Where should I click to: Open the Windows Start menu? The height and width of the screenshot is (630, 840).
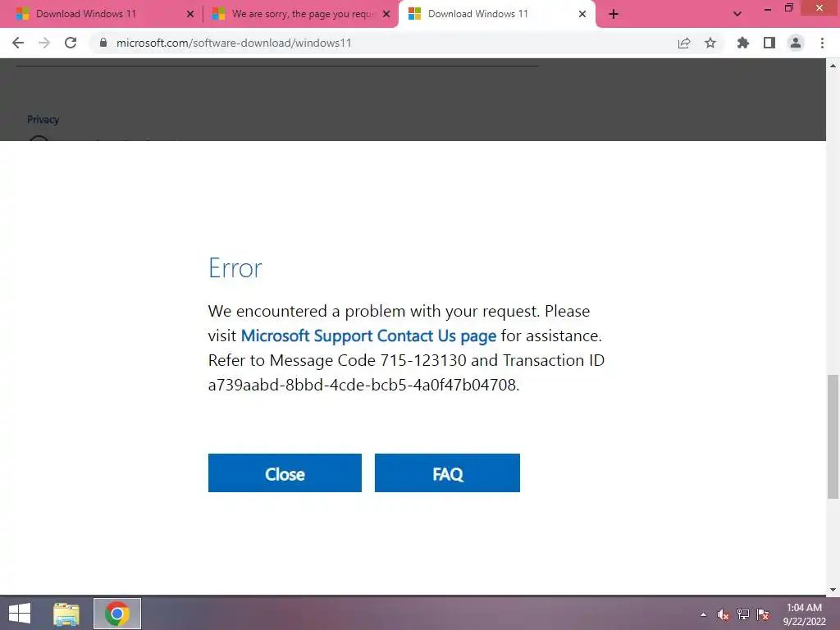coord(20,614)
